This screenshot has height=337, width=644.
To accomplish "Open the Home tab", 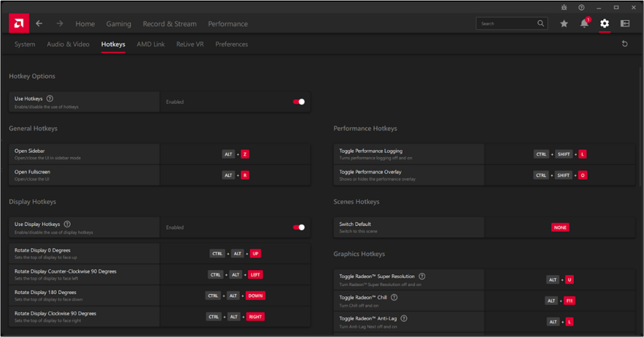I will [x=85, y=24].
